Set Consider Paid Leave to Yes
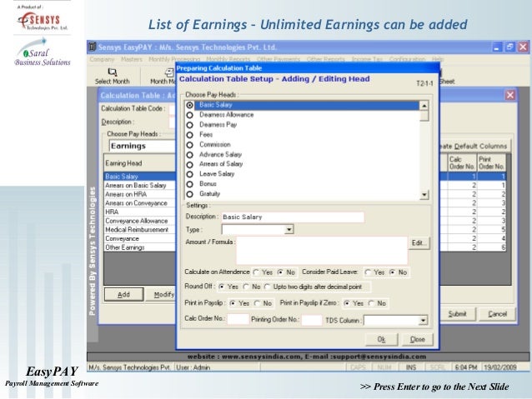Screen dimensions: 532x399 pos(368,272)
